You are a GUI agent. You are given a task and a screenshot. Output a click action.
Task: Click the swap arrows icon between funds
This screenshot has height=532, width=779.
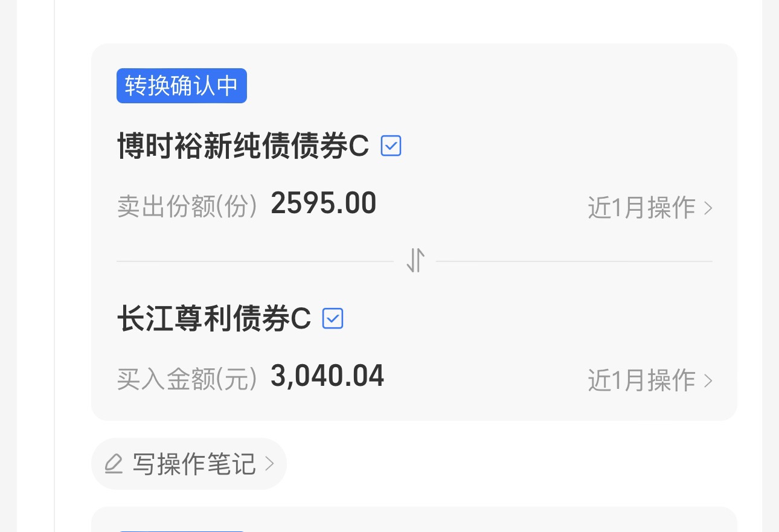[415, 261]
